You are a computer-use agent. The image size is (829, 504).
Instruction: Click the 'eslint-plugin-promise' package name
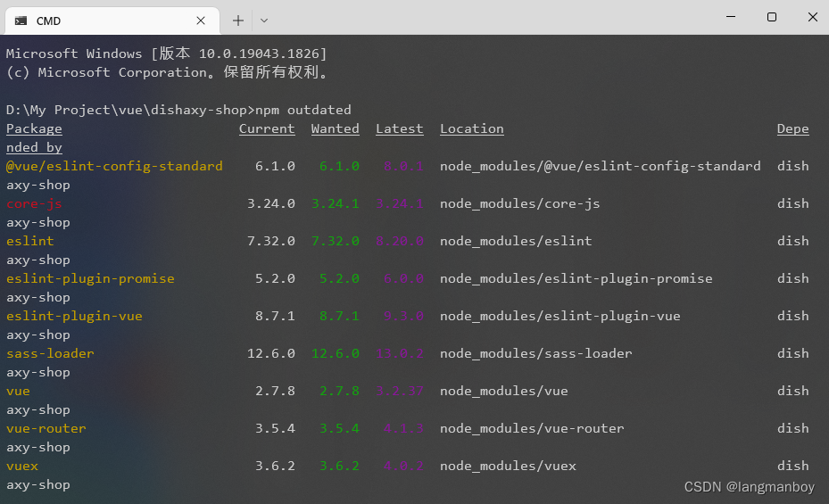[x=90, y=279]
